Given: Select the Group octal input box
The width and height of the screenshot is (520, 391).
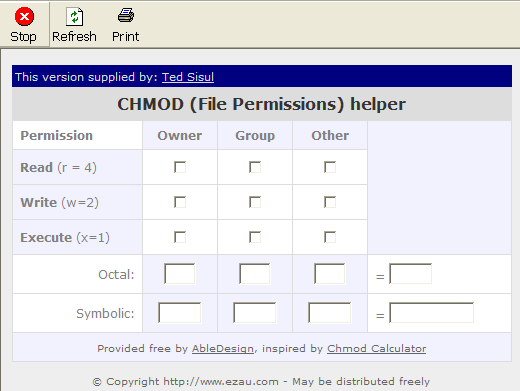Looking at the screenshot, I should [x=255, y=274].
